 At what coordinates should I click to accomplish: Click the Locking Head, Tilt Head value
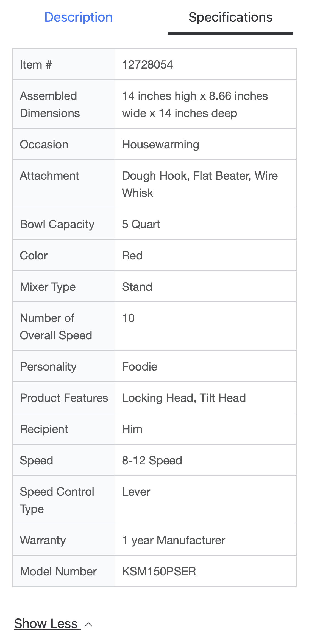184,398
